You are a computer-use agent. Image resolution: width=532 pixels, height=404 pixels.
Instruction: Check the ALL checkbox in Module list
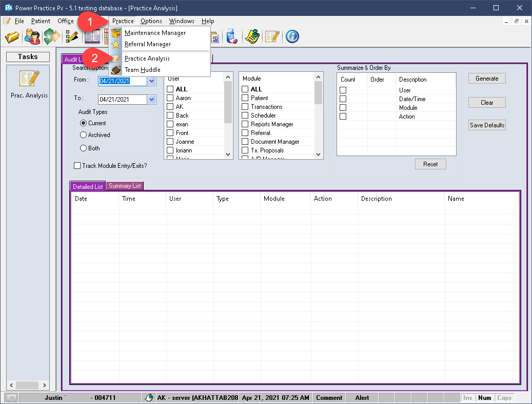point(245,89)
